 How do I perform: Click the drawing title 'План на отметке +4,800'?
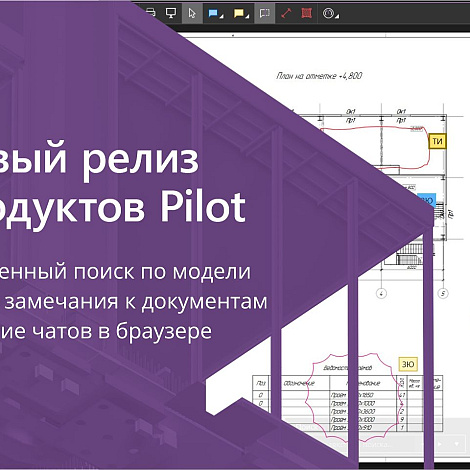tap(319, 76)
